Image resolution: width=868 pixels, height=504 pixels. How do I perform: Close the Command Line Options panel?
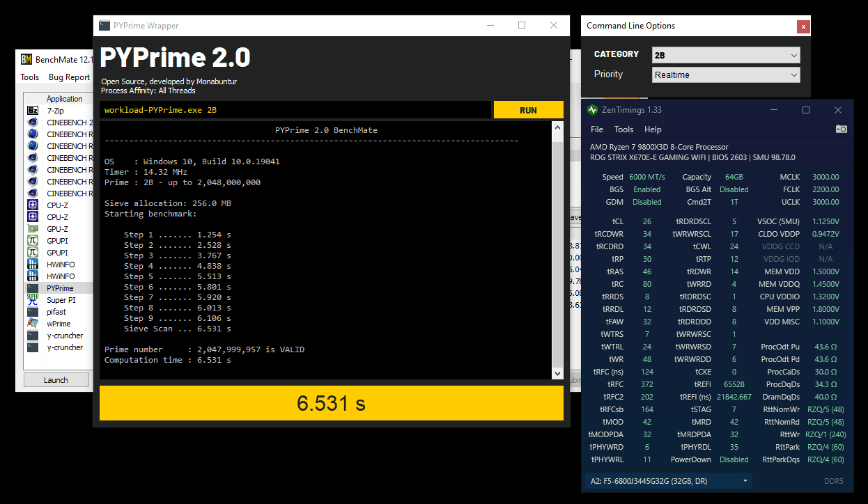(803, 26)
